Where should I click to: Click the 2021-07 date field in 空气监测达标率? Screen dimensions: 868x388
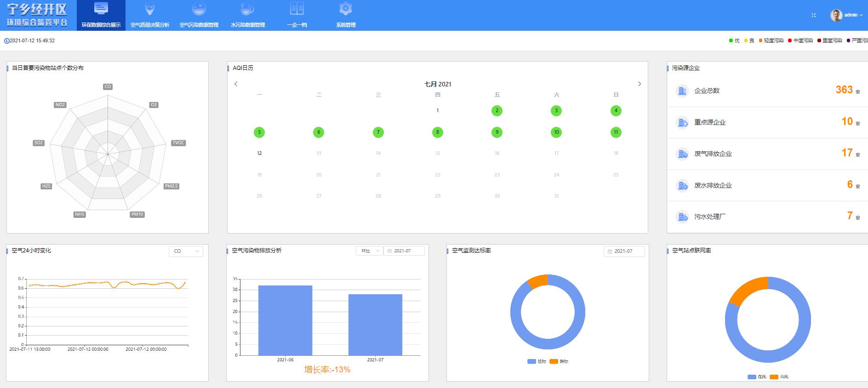[624, 251]
